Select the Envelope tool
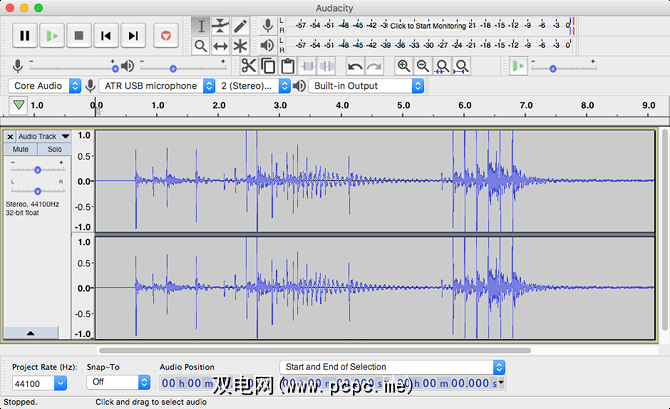This screenshot has width=670, height=409. 220,26
